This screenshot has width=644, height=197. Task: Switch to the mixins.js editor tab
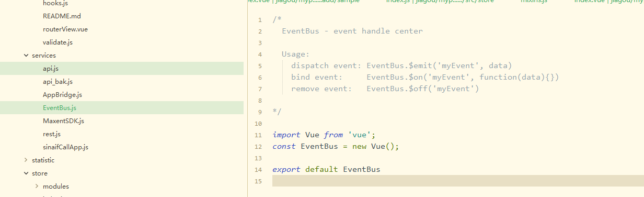click(x=534, y=2)
